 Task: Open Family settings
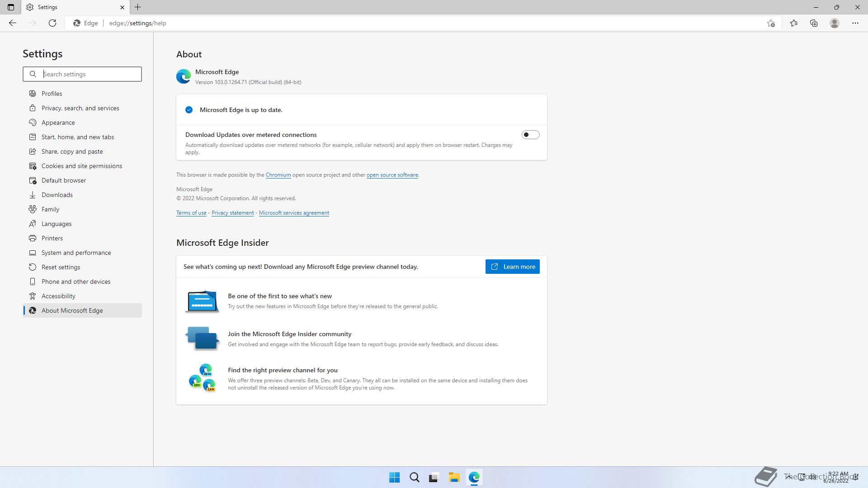click(82, 209)
